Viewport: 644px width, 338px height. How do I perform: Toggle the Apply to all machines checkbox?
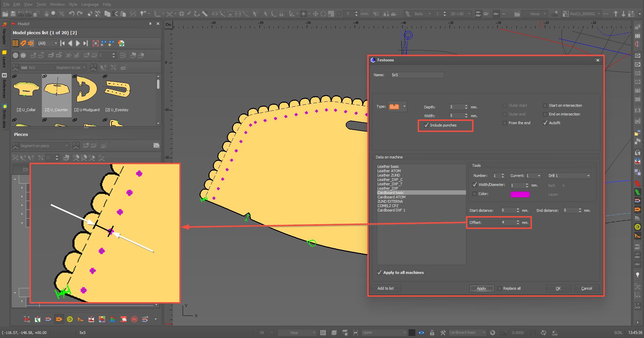click(x=379, y=273)
